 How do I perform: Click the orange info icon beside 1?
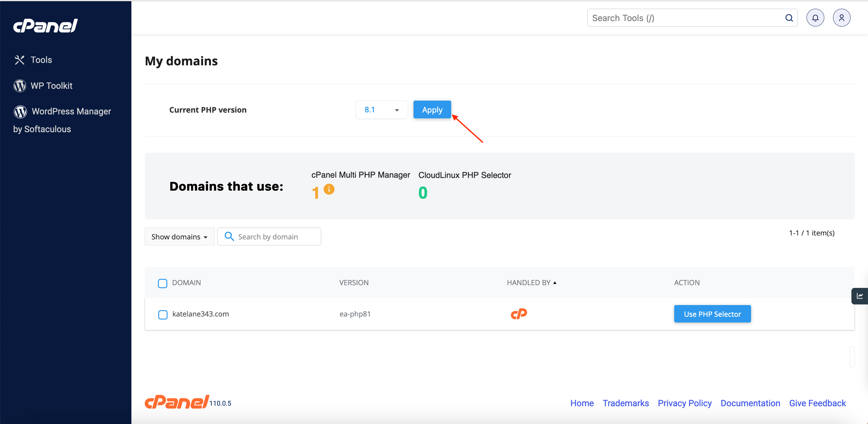click(329, 189)
